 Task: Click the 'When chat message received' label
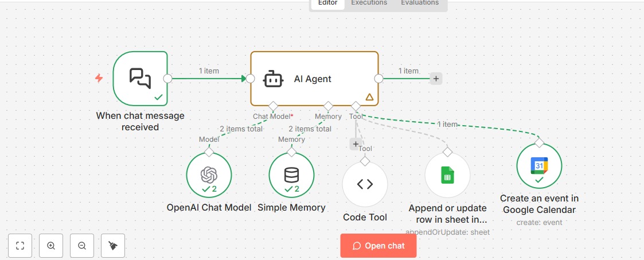140,122
